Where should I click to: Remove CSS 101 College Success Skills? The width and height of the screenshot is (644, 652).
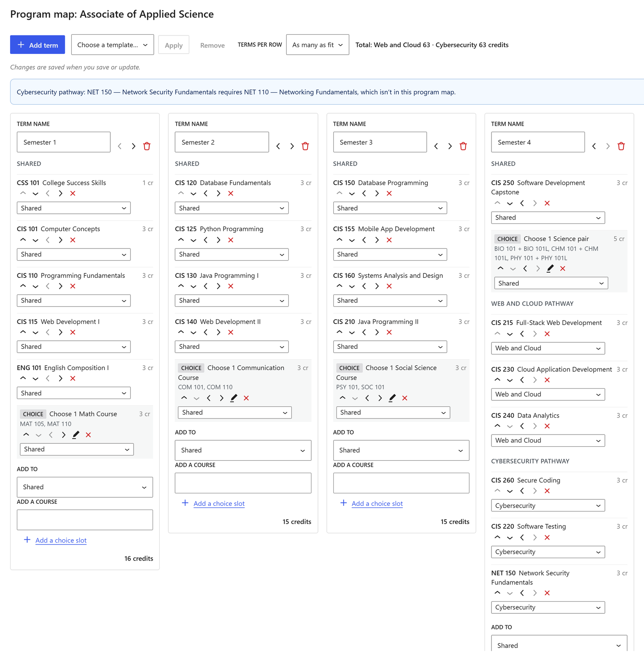[73, 193]
